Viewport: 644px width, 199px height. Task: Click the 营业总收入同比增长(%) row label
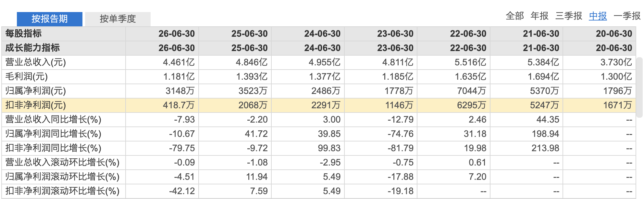tap(53, 119)
